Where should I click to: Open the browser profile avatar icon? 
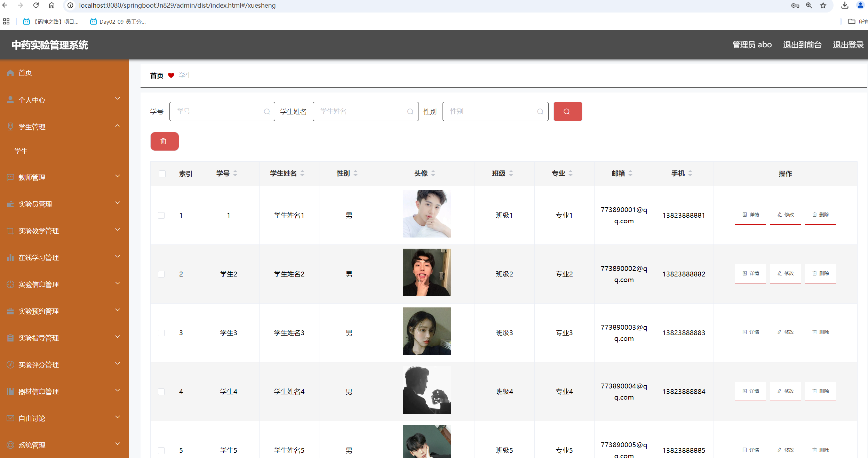pos(860,5)
